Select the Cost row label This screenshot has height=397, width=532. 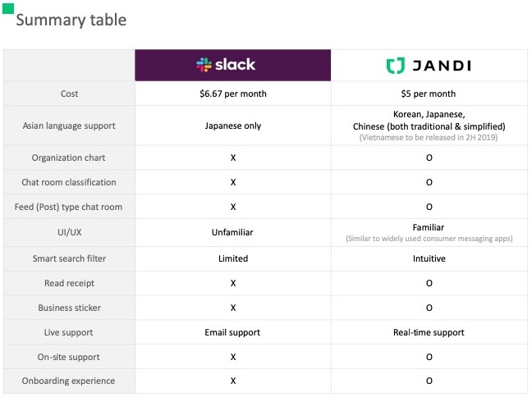coord(70,94)
